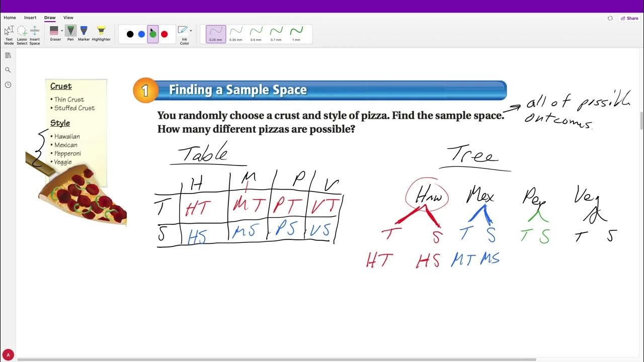Image resolution: width=644 pixels, height=362 pixels.
Task: Set pen thickness to 0.25 mm
Action: coord(216,34)
